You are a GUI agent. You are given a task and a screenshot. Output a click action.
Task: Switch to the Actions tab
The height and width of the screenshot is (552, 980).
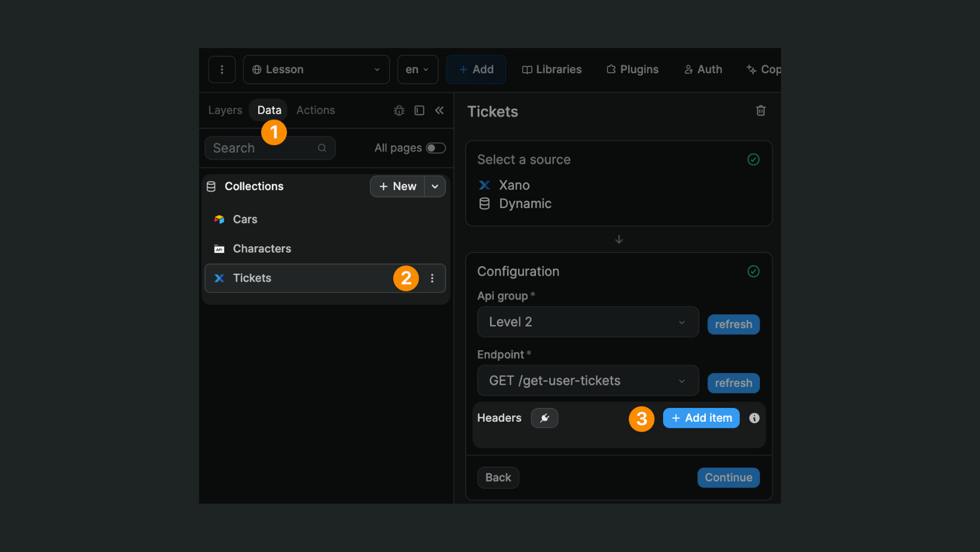pos(316,110)
